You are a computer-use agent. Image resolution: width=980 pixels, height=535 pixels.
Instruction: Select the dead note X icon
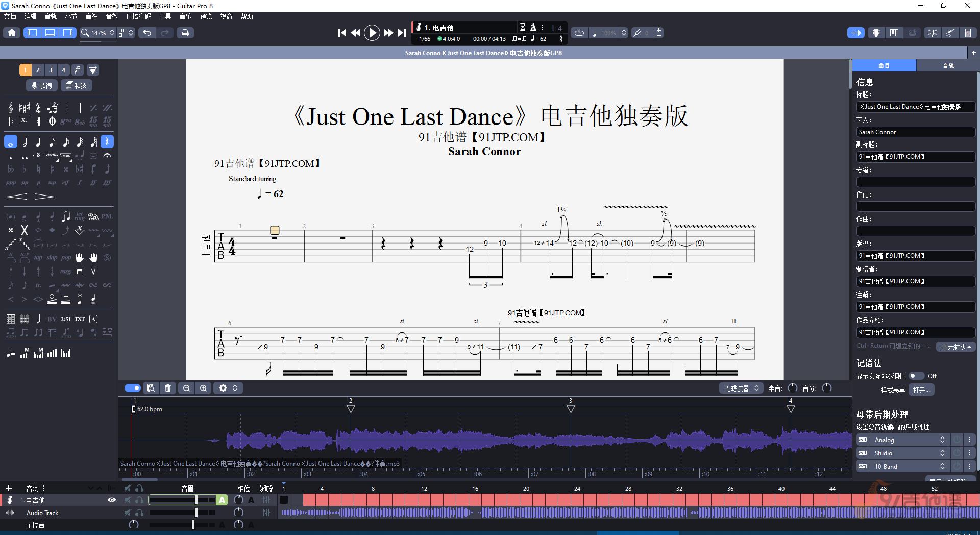point(24,230)
